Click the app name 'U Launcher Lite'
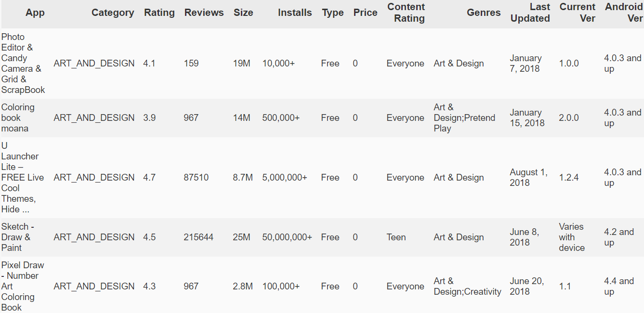644x313 pixels. click(23, 178)
